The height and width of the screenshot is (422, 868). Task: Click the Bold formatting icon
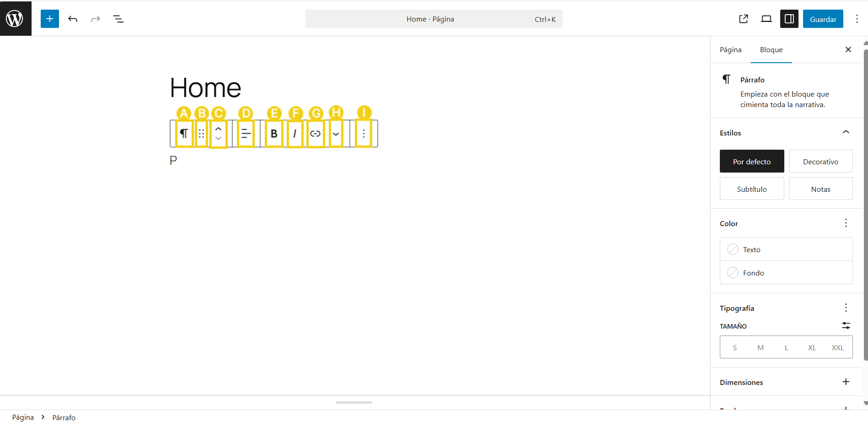274,134
